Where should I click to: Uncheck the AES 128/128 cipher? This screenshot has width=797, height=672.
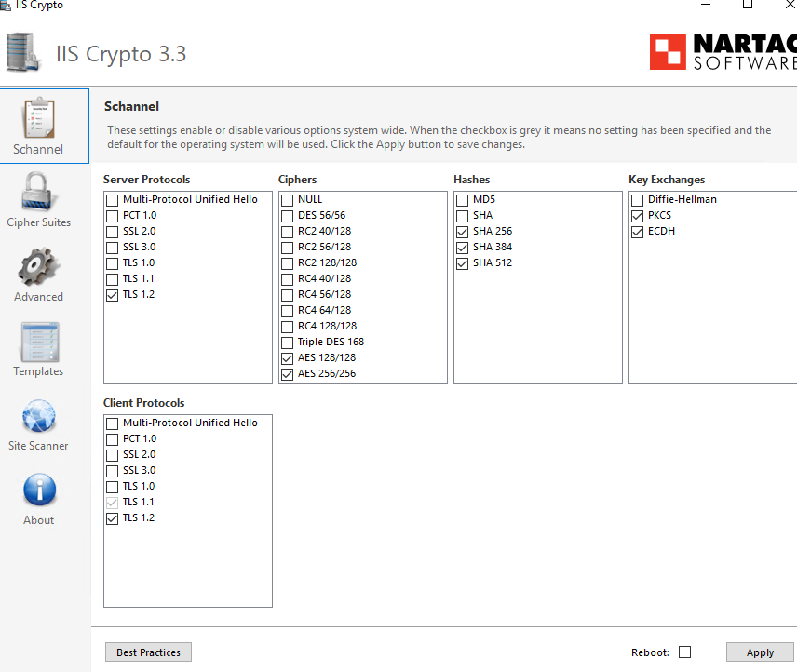[287, 358]
